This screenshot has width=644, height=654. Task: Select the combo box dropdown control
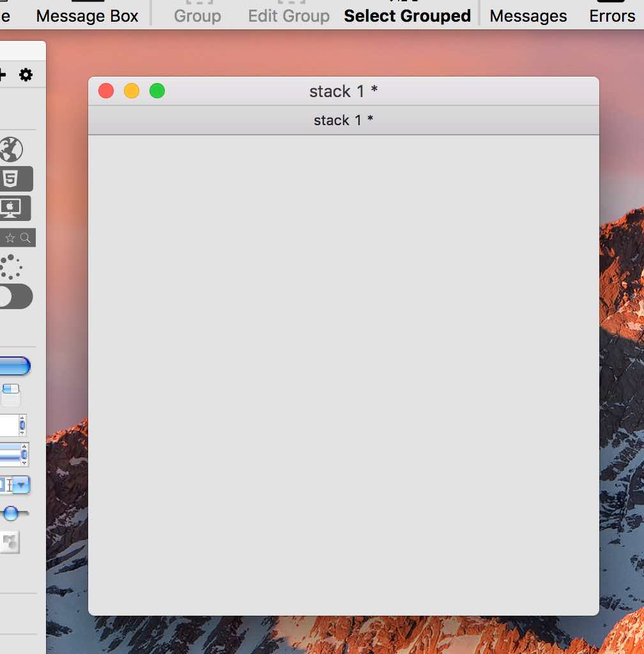[15, 485]
